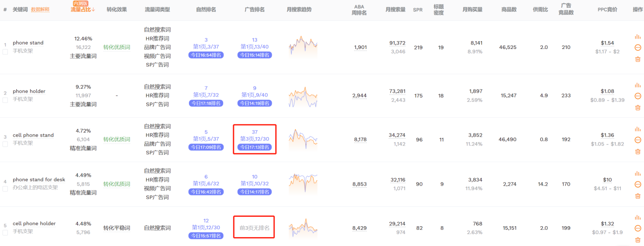Open more options for phone stand row
This screenshot has width=644, height=246.
point(638,48)
